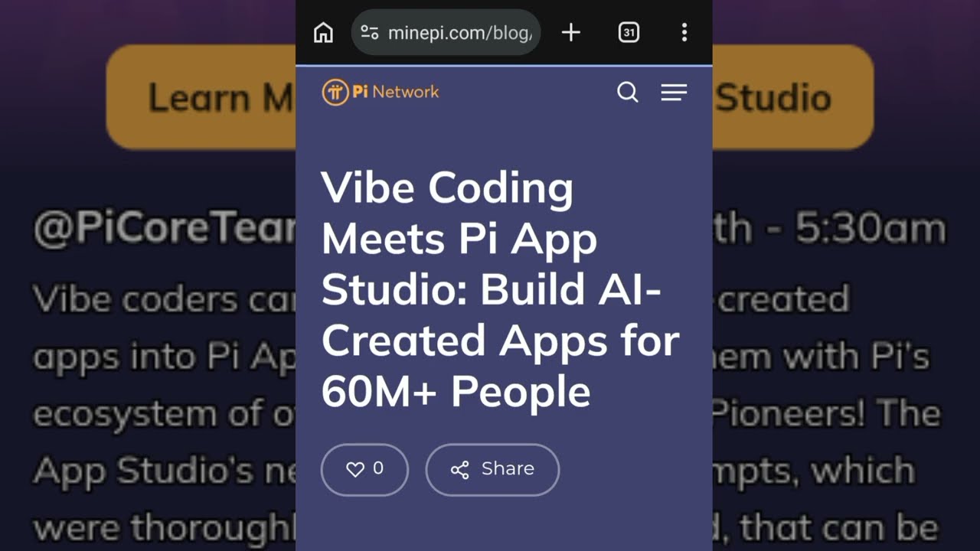Click @PiCoreTeam text in background
This screenshot has width=980, height=551.
pyautogui.click(x=165, y=230)
